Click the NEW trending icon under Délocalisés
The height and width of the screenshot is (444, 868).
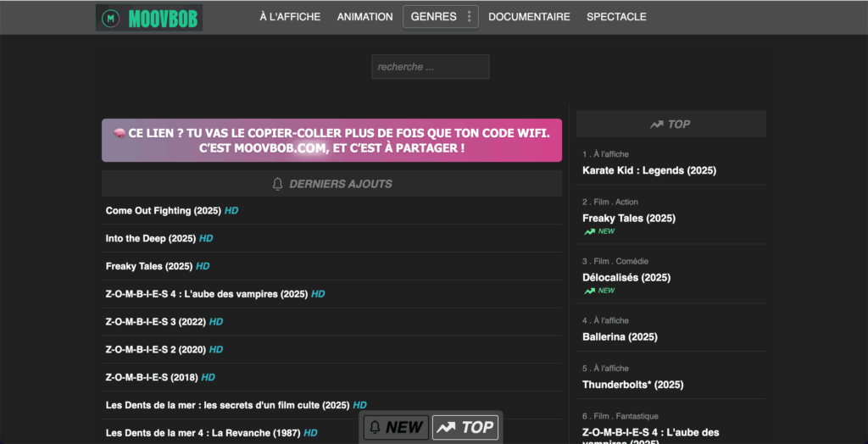tap(589, 291)
